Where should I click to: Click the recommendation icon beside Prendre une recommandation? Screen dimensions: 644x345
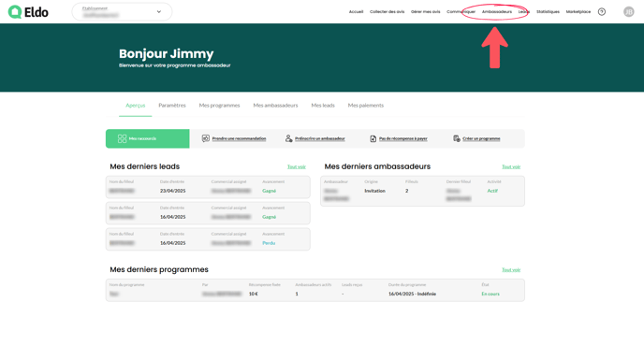click(206, 138)
